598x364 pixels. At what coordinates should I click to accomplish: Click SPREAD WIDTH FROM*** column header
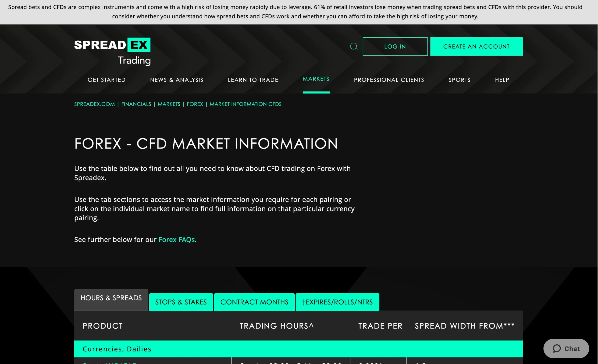pyautogui.click(x=465, y=326)
